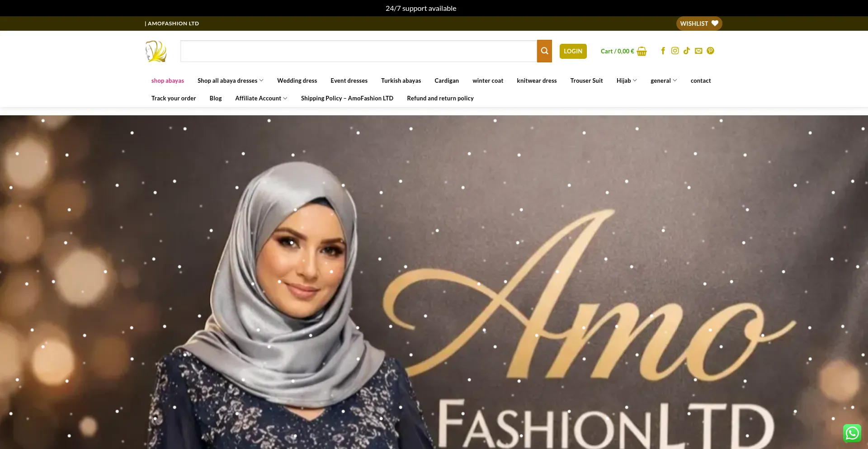
Task: Open Cardigan menu item
Action: pyautogui.click(x=447, y=80)
